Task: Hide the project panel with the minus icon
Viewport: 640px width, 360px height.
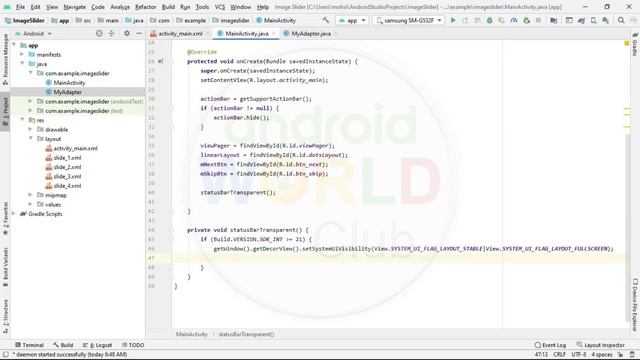Action: 139,33
